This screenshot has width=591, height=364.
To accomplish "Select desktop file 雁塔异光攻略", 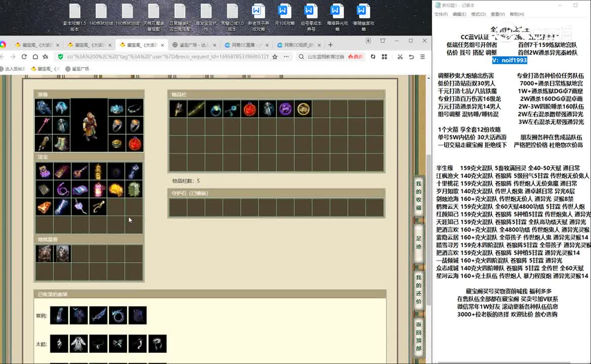I will click(337, 18).
